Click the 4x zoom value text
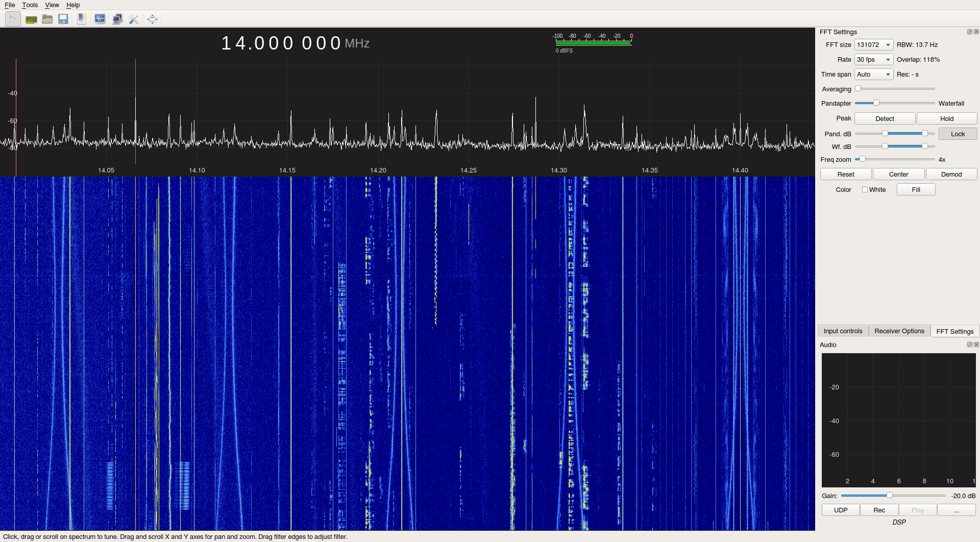Viewport: 980px width, 542px height. [942, 160]
